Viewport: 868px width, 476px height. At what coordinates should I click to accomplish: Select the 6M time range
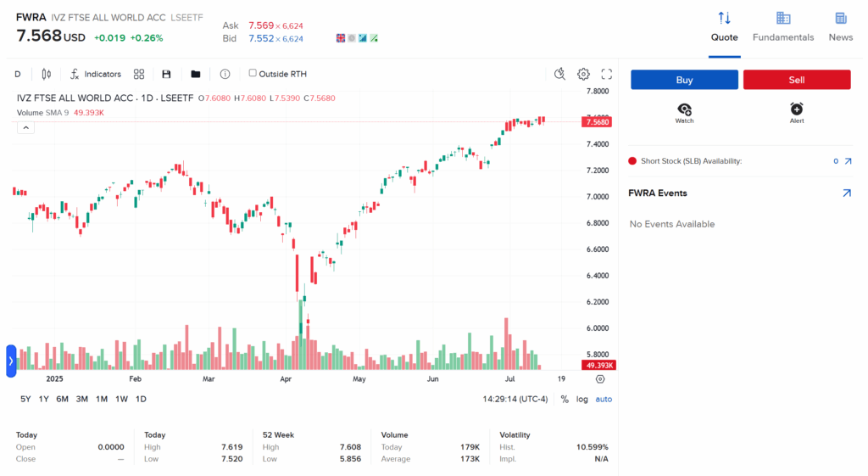point(63,399)
